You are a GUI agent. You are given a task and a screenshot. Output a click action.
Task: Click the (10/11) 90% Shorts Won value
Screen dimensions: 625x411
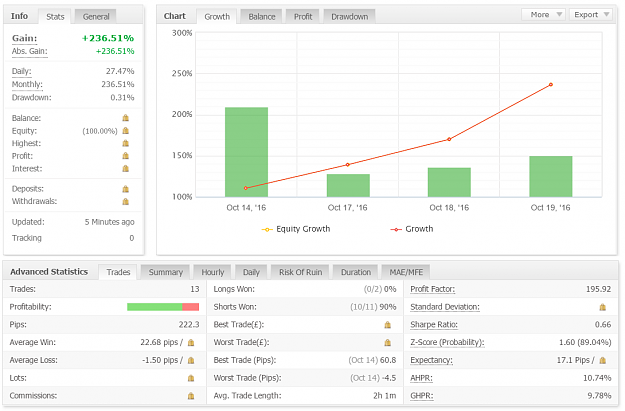(373, 307)
